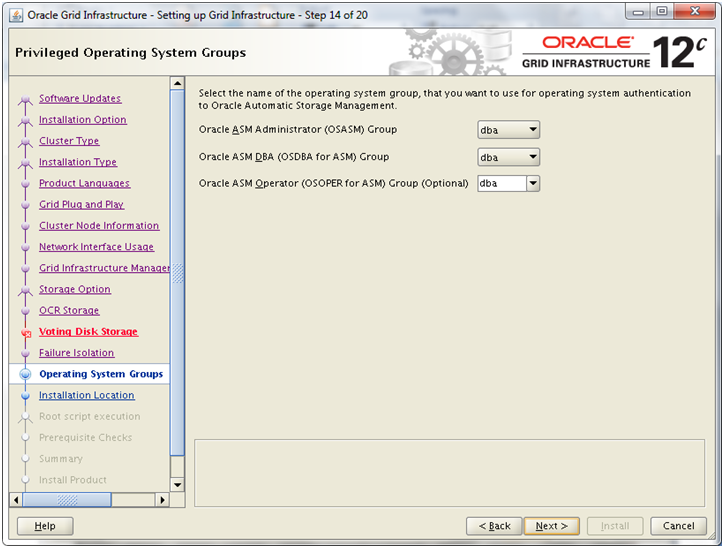Open the Voting Disk Storage step
Screen dimensions: 724x548
click(x=88, y=332)
